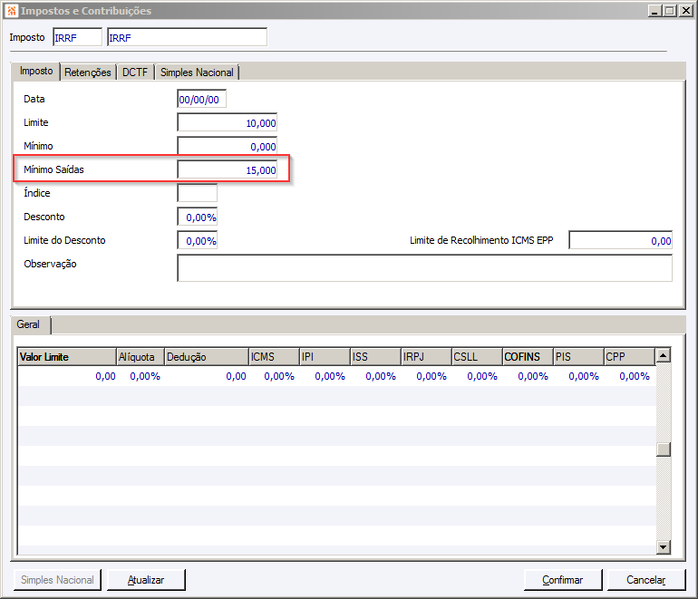Click the Observação text box

point(425,268)
